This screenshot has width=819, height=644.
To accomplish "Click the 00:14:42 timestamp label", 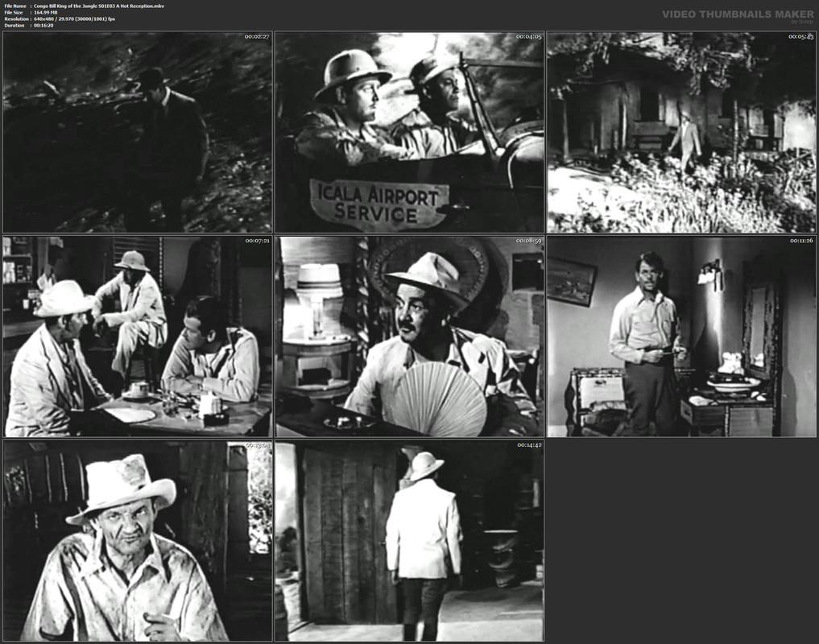I will 529,445.
